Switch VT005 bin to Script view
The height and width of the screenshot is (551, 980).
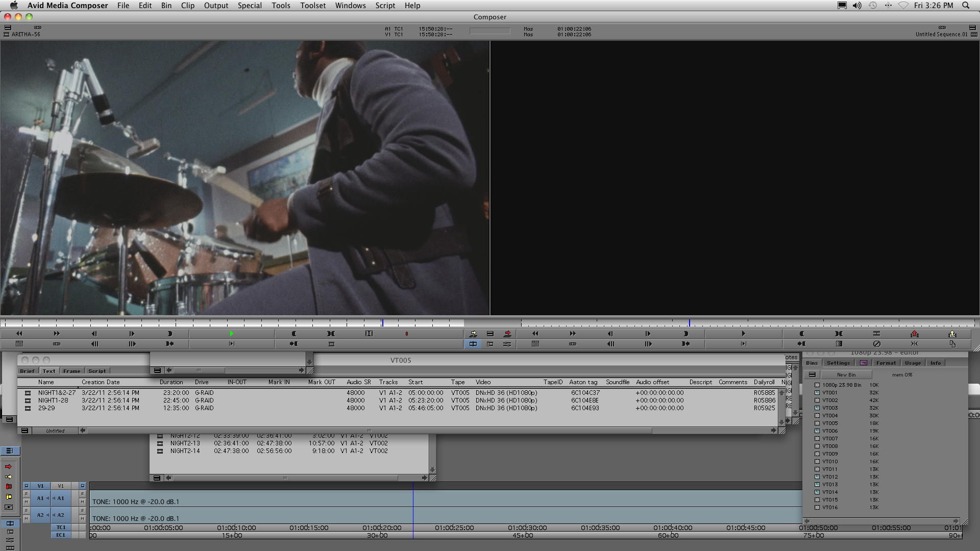coord(96,371)
